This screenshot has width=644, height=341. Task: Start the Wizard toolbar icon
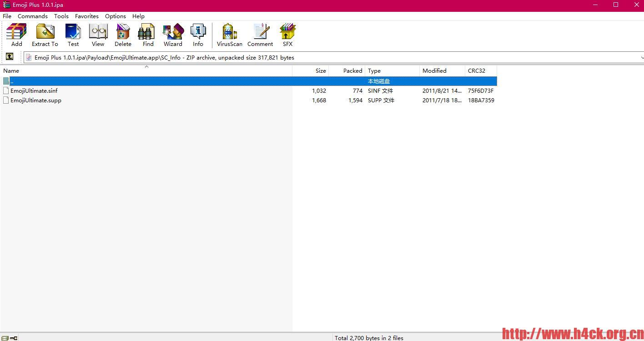coord(173,35)
